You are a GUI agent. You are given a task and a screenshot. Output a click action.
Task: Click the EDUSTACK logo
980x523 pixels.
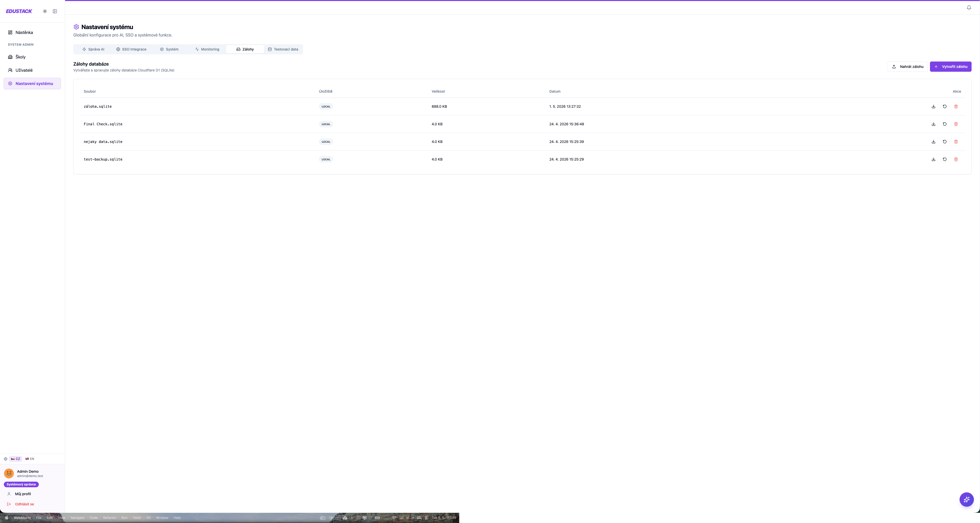(19, 11)
